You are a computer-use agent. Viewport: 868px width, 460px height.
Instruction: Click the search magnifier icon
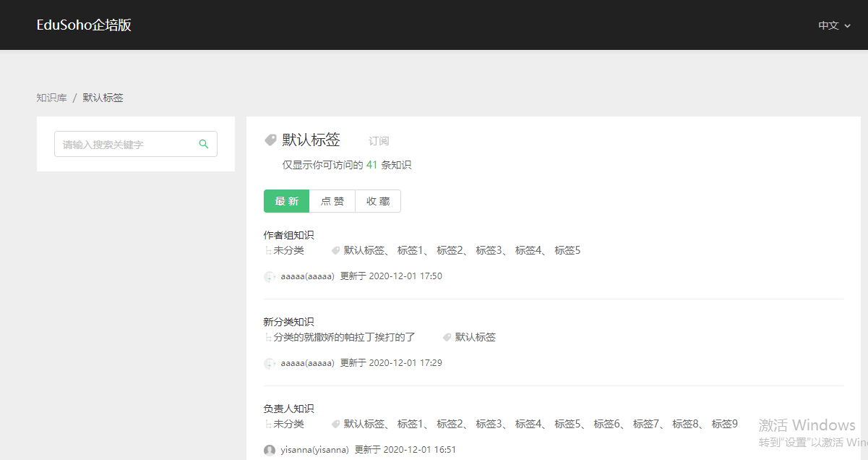pyautogui.click(x=204, y=144)
